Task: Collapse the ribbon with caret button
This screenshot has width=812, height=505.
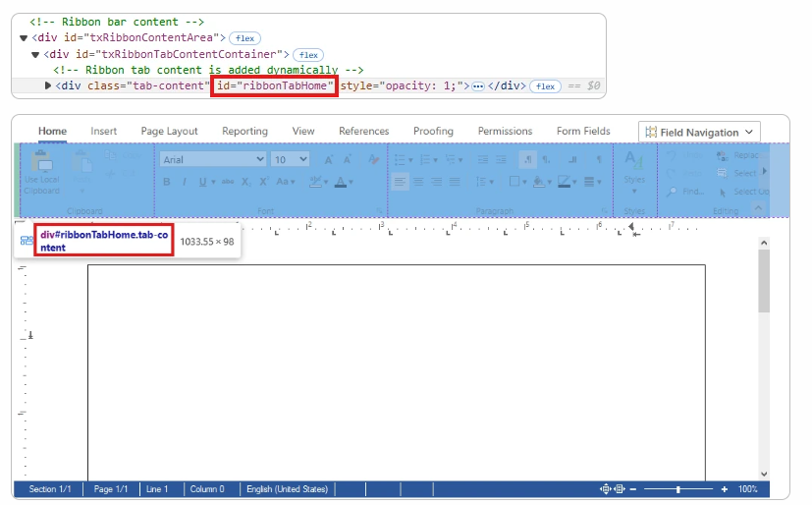Action: pos(758,207)
